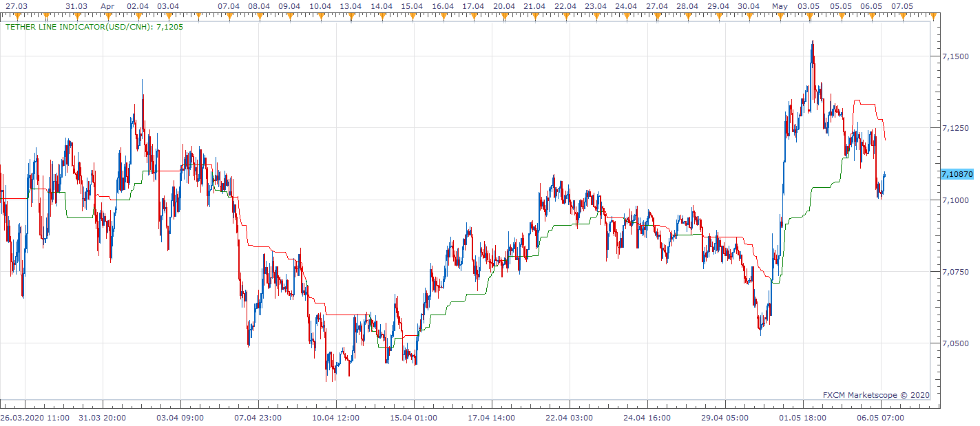Click the 28.04 date label on top axis
The image size is (980, 426).
687,6
